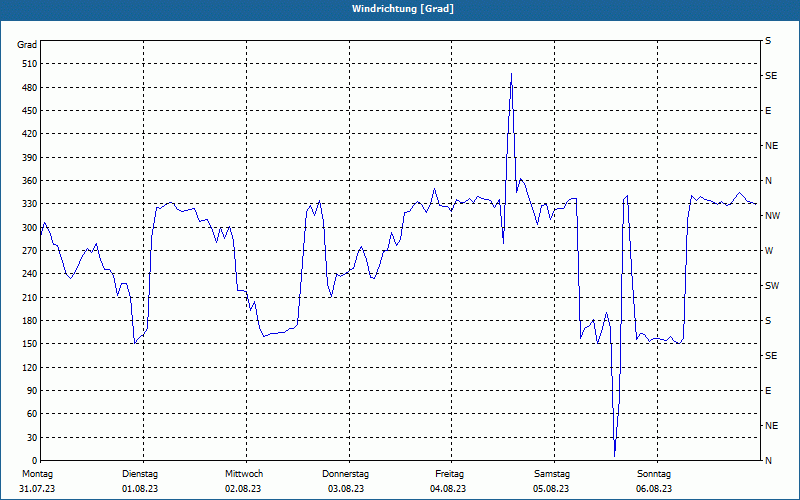Select the 300 degree axis label
This screenshot has width=800, height=500.
(31, 228)
